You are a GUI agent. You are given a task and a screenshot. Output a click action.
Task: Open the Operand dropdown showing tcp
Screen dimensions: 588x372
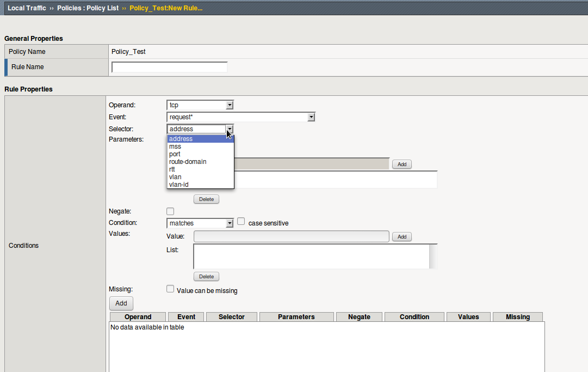coord(200,105)
